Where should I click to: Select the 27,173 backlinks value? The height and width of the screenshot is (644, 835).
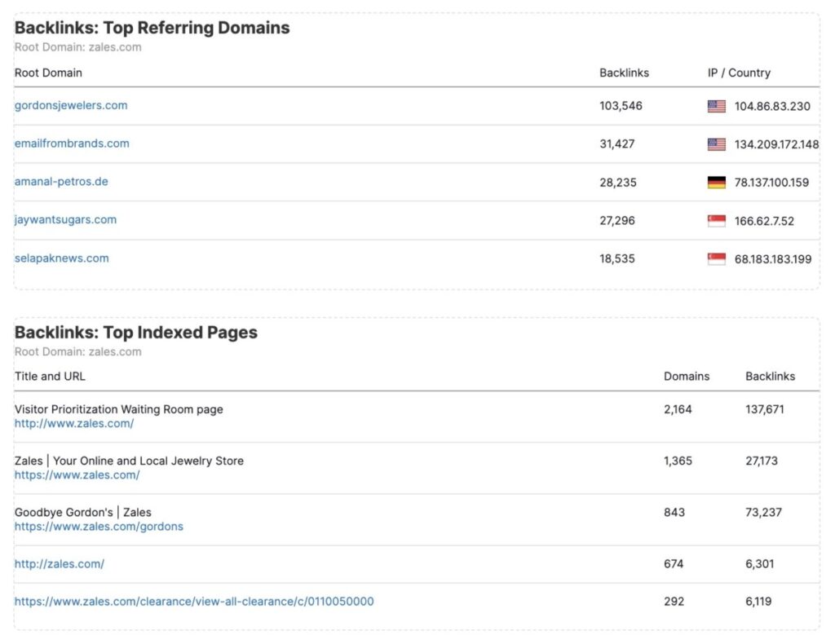click(x=762, y=461)
